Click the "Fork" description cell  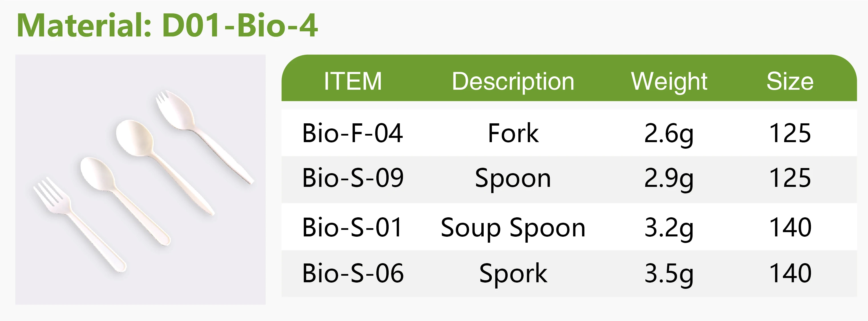tap(513, 133)
